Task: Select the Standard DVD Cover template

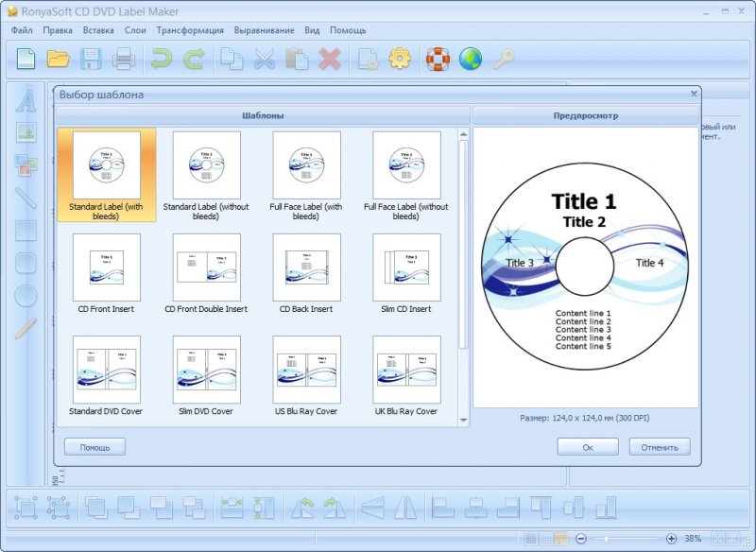Action: point(107,375)
